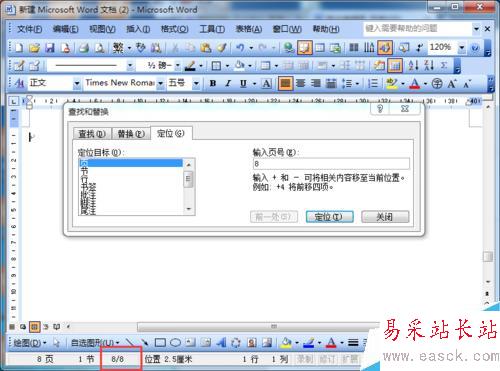This screenshot has height=371, width=500.
Task: Select 节 in the 定位目标 list
Action: pyautogui.click(x=131, y=171)
